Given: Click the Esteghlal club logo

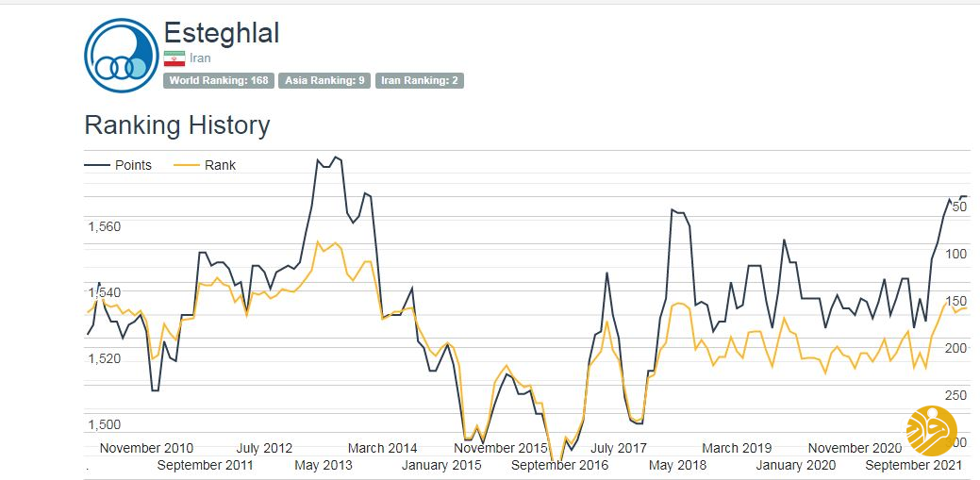Looking at the screenshot, I should 122,56.
